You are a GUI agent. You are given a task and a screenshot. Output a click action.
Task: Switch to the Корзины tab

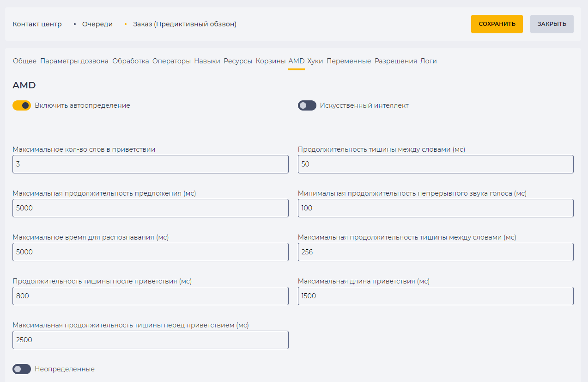pyautogui.click(x=271, y=61)
